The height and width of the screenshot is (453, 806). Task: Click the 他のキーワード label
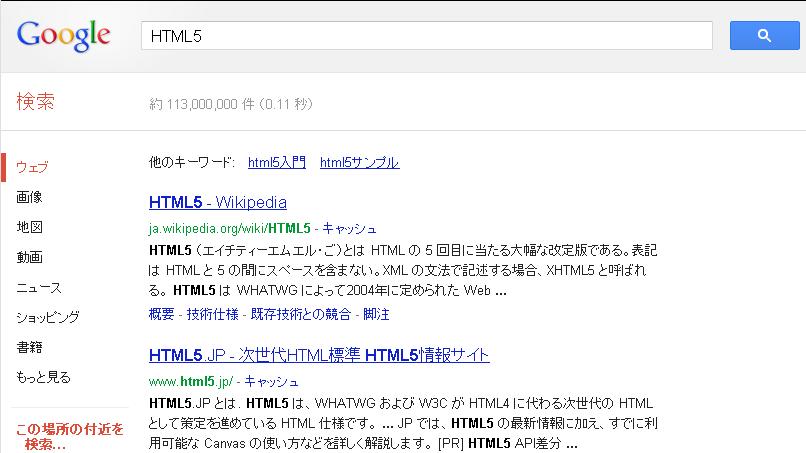192,162
